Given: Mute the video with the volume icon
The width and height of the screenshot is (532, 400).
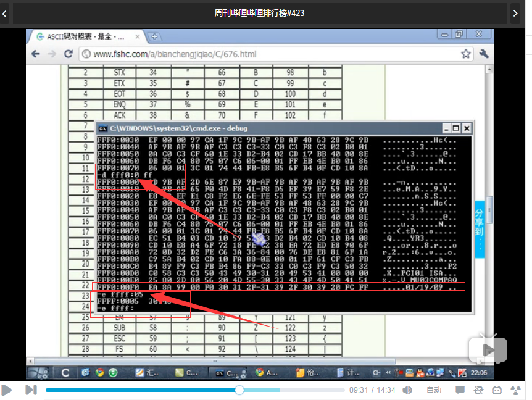Looking at the screenshot, I should (x=407, y=390).
